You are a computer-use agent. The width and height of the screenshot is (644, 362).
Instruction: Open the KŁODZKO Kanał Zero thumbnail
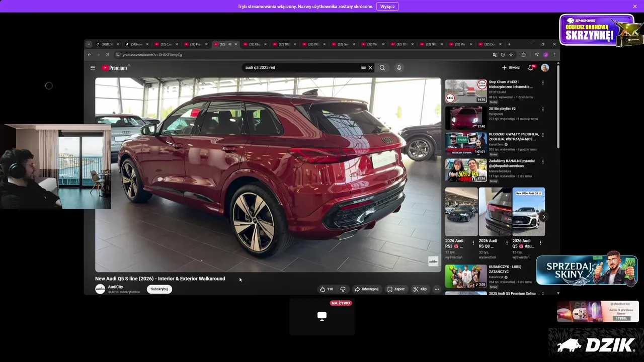[466, 144]
